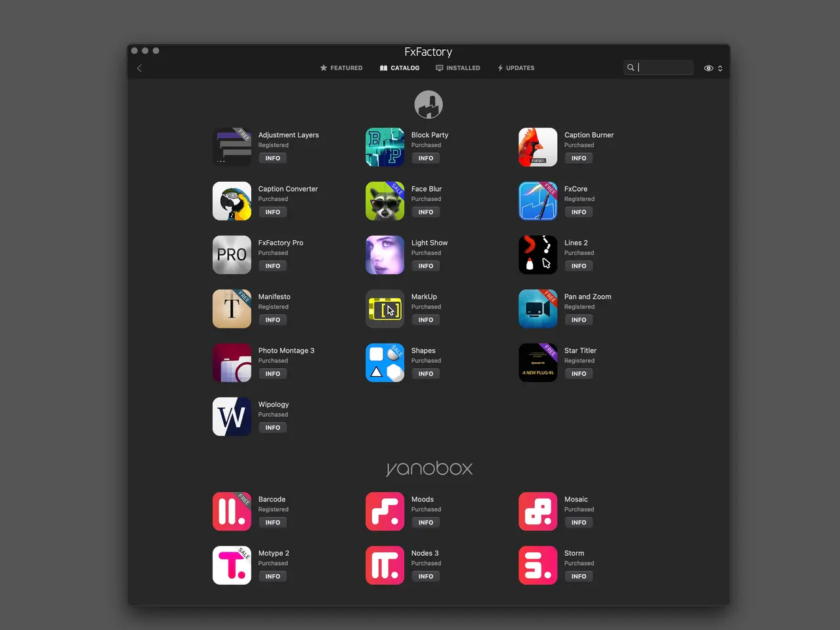Click INFO button for Lines 2
This screenshot has width=840, height=630.
(x=579, y=266)
